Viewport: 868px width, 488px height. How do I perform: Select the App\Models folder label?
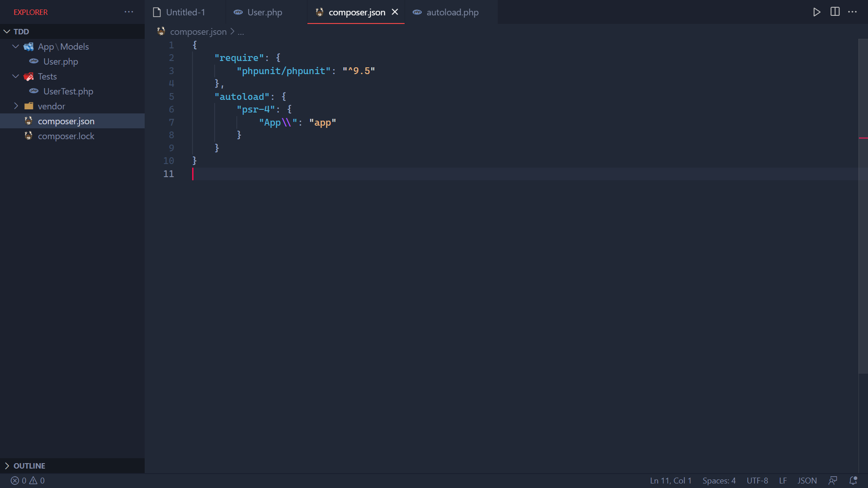click(x=63, y=47)
